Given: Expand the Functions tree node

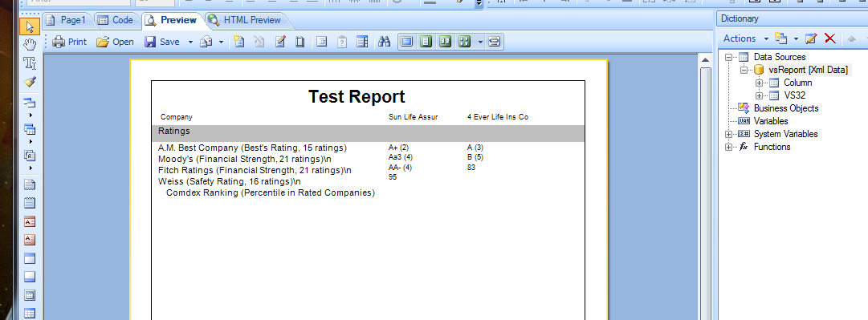Looking at the screenshot, I should 728,147.
